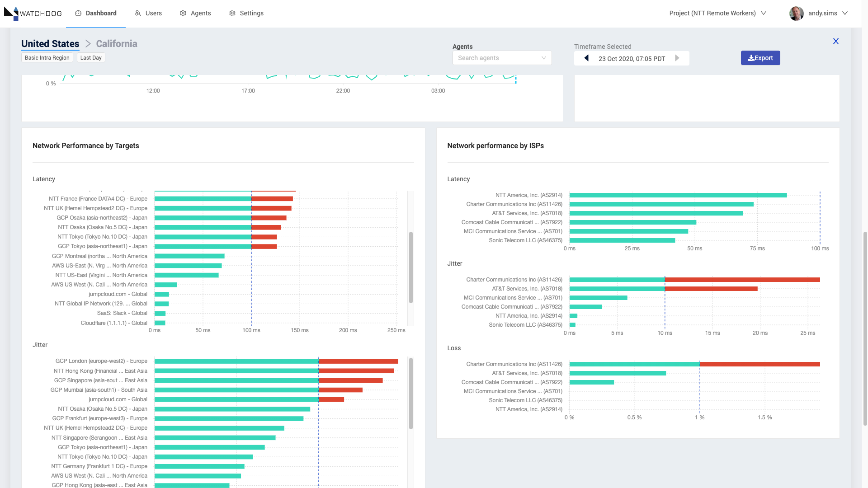Image resolution: width=868 pixels, height=488 pixels.
Task: Click NTT Global IP Network label
Action: click(101, 304)
